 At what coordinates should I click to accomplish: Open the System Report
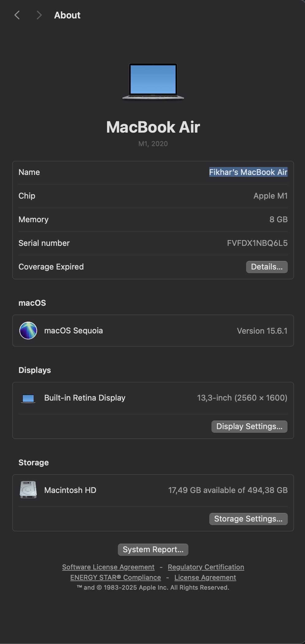153,549
